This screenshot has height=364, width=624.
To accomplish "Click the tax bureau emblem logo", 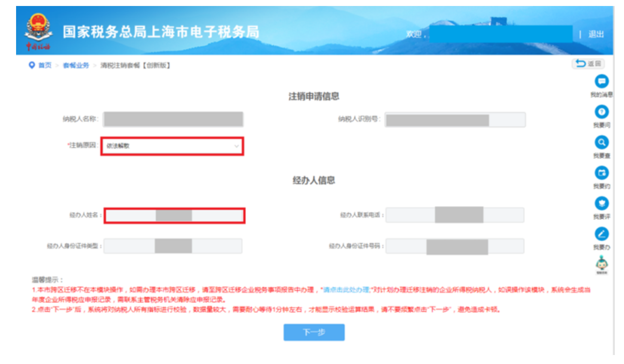I will click(x=38, y=31).
